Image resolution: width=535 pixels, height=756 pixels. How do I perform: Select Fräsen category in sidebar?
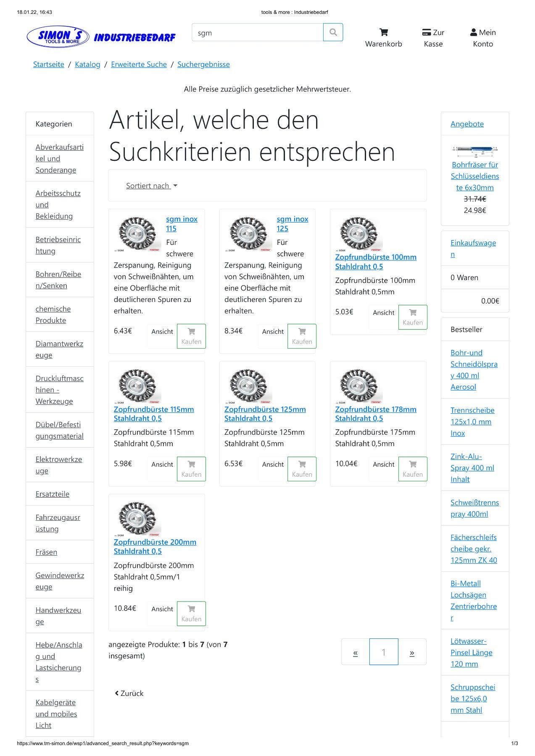pos(46,552)
